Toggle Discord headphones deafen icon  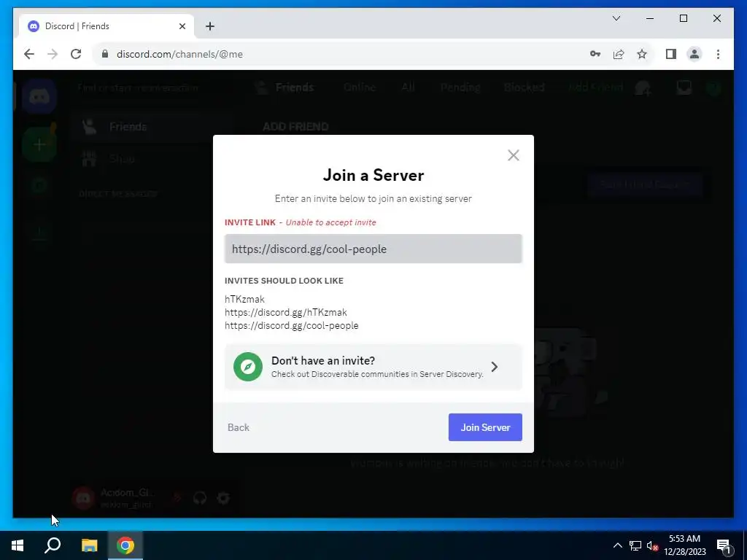(x=200, y=498)
